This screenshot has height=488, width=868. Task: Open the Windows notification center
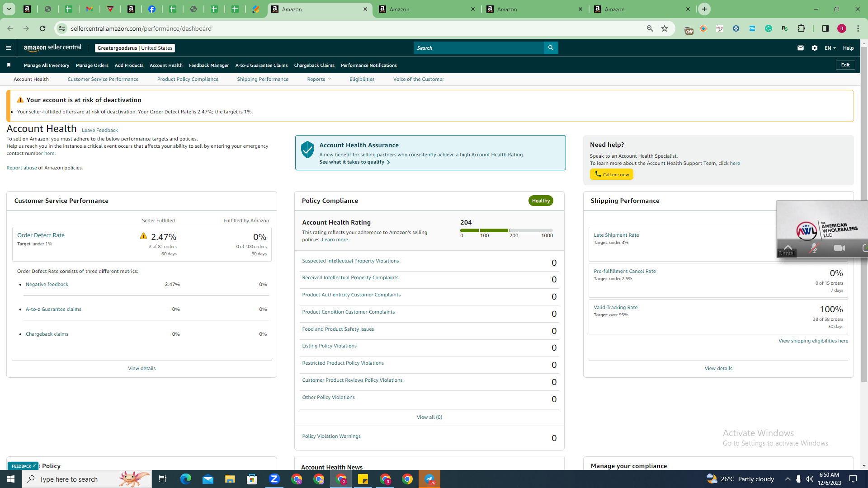point(854,479)
